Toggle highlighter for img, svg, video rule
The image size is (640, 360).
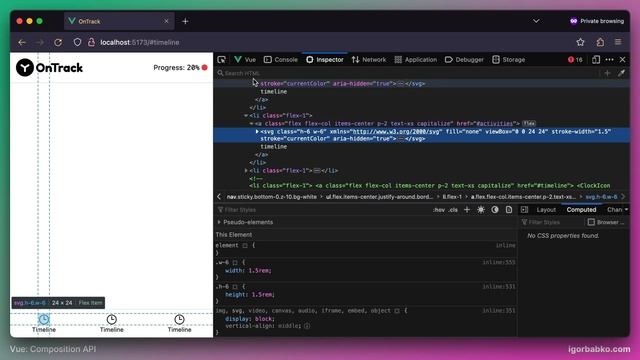(x=397, y=311)
